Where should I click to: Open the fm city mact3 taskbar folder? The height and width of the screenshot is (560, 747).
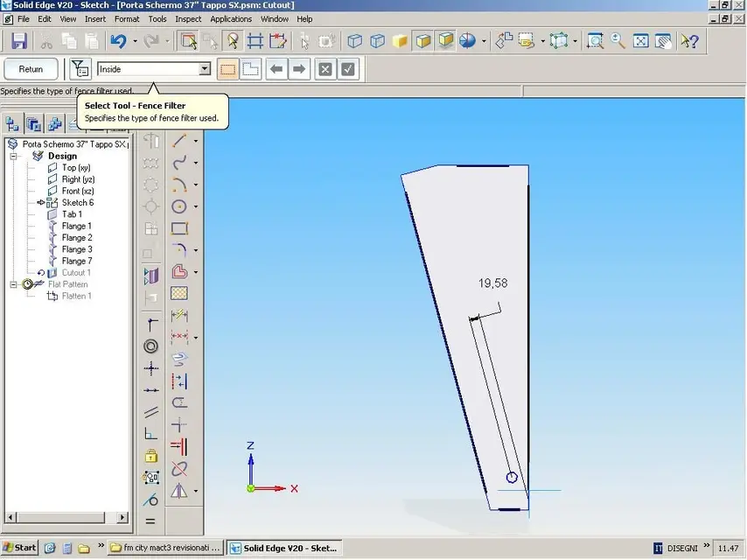164,548
